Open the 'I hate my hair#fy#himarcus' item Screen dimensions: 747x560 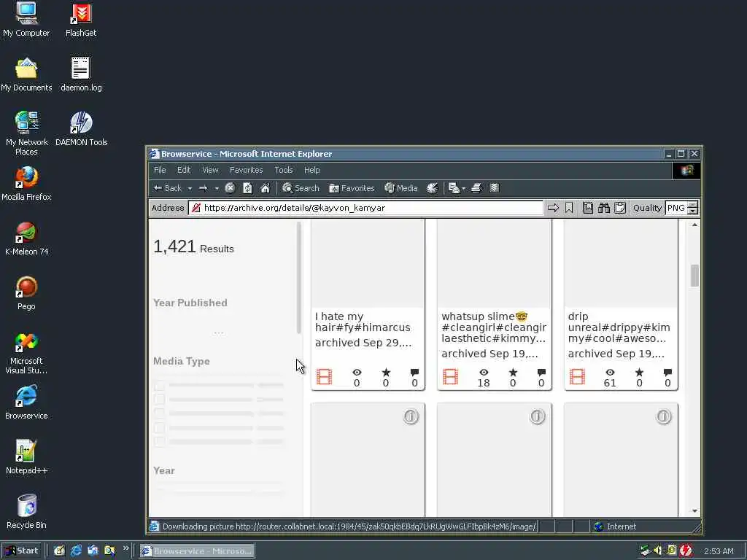pyautogui.click(x=363, y=322)
